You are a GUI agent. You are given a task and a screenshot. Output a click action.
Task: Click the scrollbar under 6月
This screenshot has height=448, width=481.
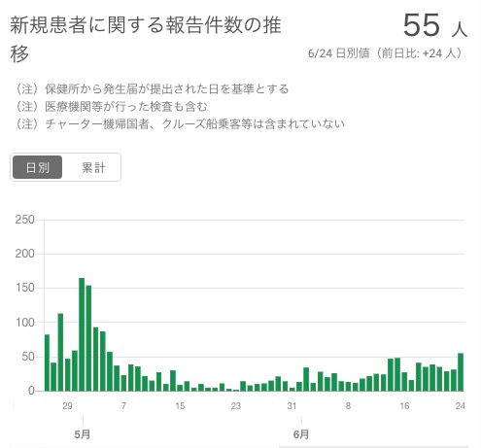[x=373, y=447]
